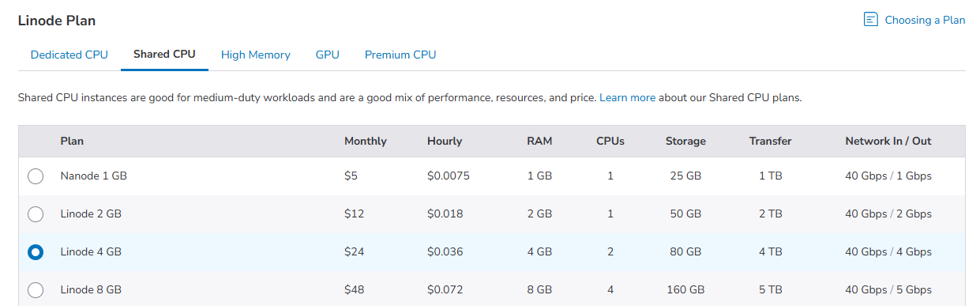Click the Plan column header
Screen dimensions: 980x306
(72, 141)
